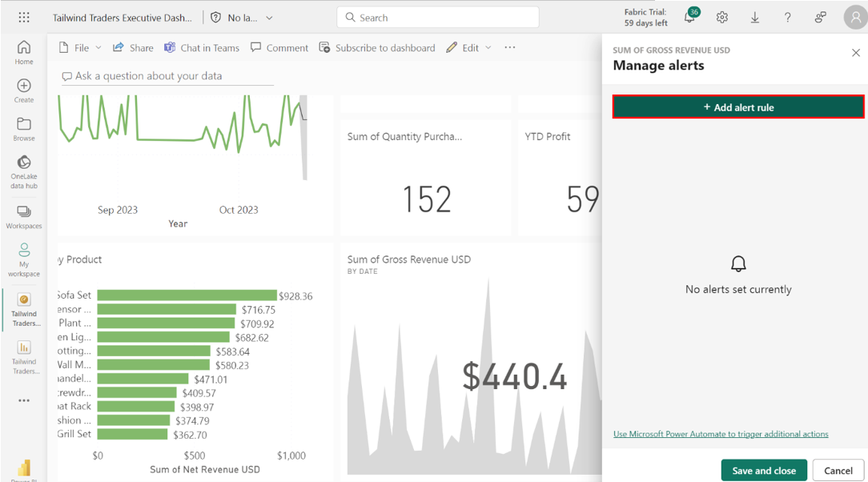This screenshot has height=482, width=868.
Task: Click Save and close button
Action: pyautogui.click(x=763, y=470)
